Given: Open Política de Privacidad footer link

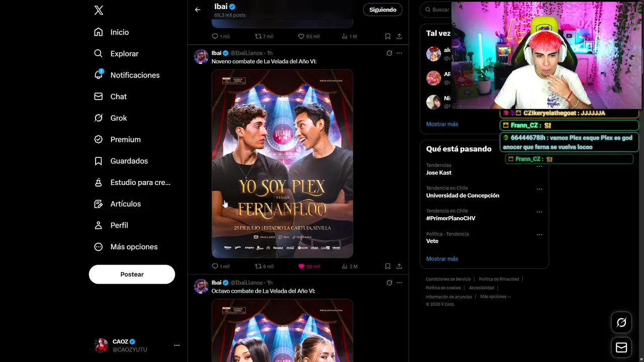Looking at the screenshot, I should click(x=499, y=279).
